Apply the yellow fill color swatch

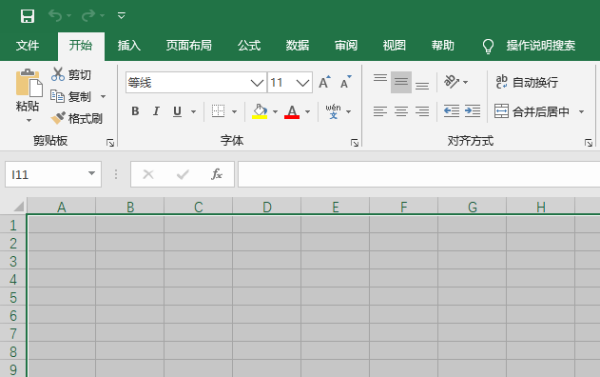259,111
